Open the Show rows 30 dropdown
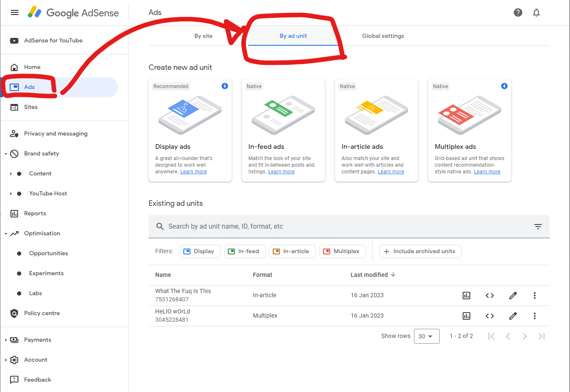The image size is (570, 392). tap(427, 336)
